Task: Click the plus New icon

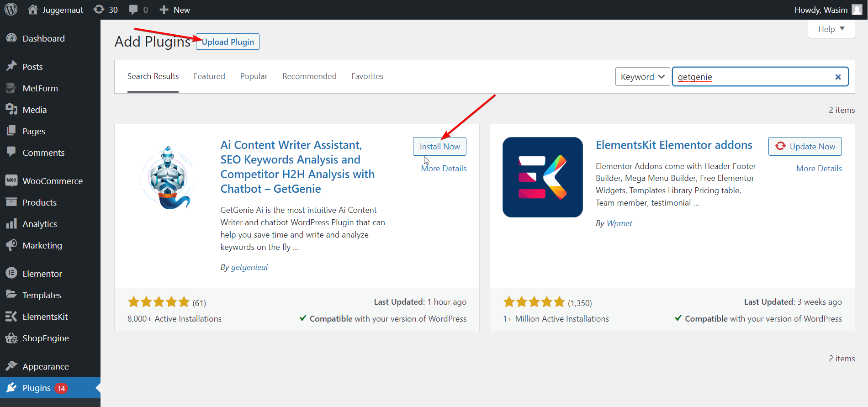Action: 164,10
